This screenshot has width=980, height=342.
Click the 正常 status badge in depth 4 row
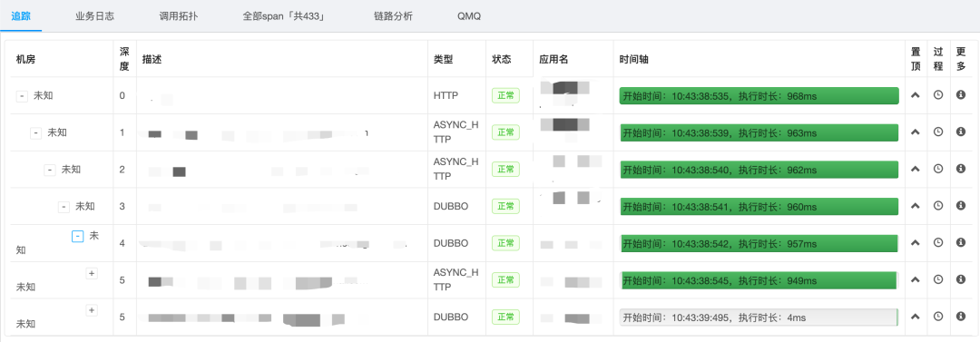(505, 243)
